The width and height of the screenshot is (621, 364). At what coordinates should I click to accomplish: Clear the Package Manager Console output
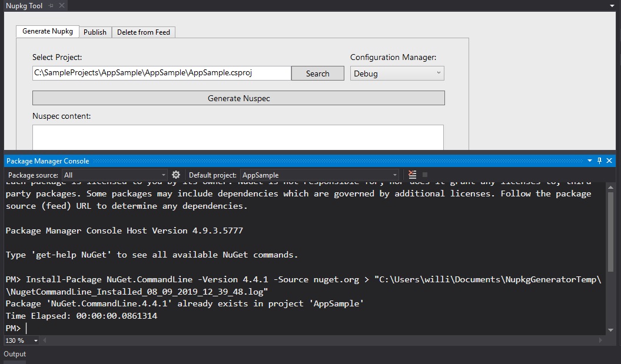pos(412,174)
